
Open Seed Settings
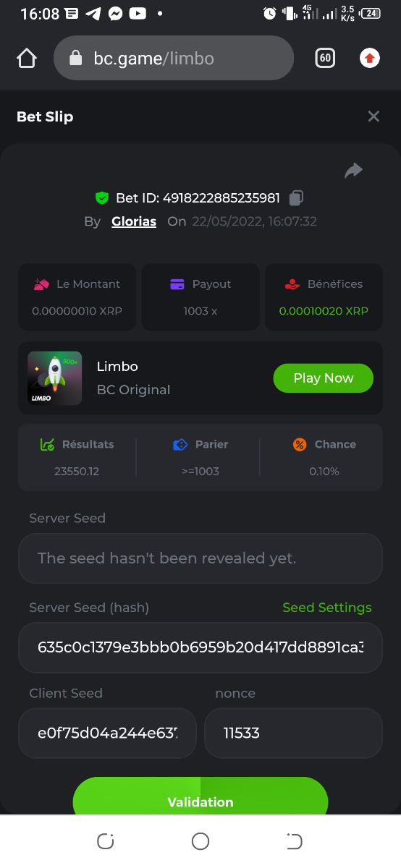(x=327, y=608)
